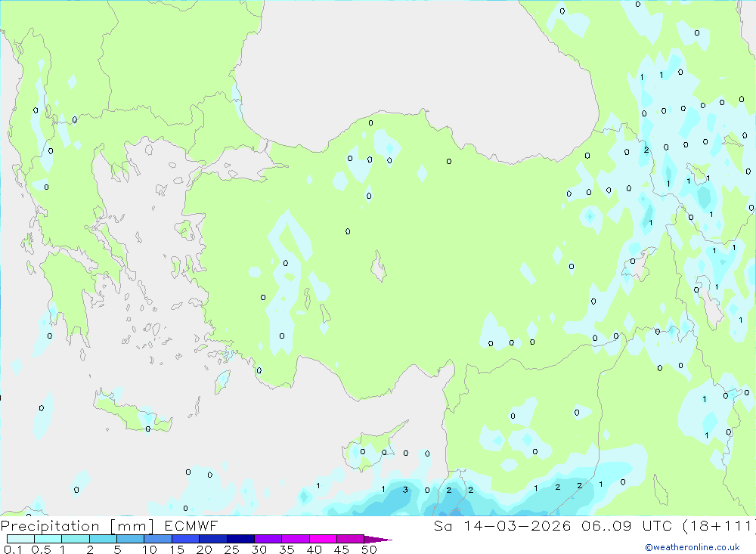
Task: Pick the bright magenta 40–45 mm legend swatch
Action: (x=323, y=539)
